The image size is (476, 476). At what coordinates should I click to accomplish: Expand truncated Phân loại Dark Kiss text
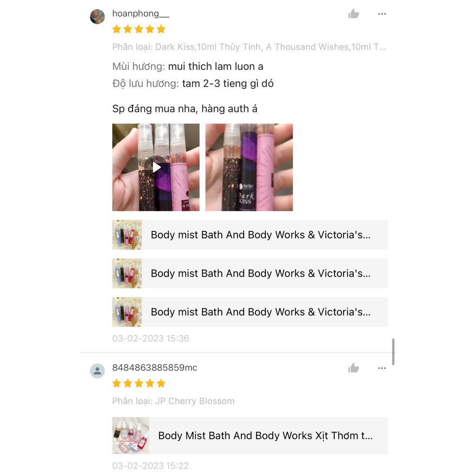coord(249,47)
